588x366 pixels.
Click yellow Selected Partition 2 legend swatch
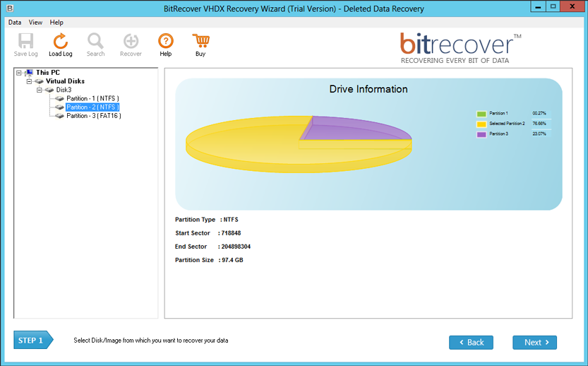[481, 124]
